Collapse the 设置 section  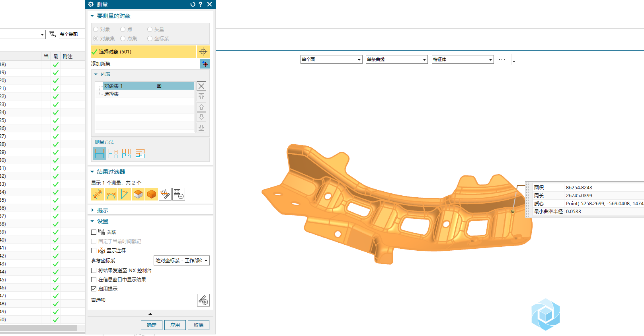click(92, 221)
